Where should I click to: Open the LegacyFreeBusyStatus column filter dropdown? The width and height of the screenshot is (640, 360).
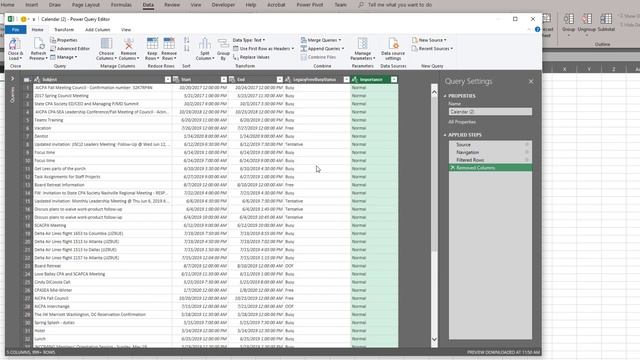click(347, 80)
